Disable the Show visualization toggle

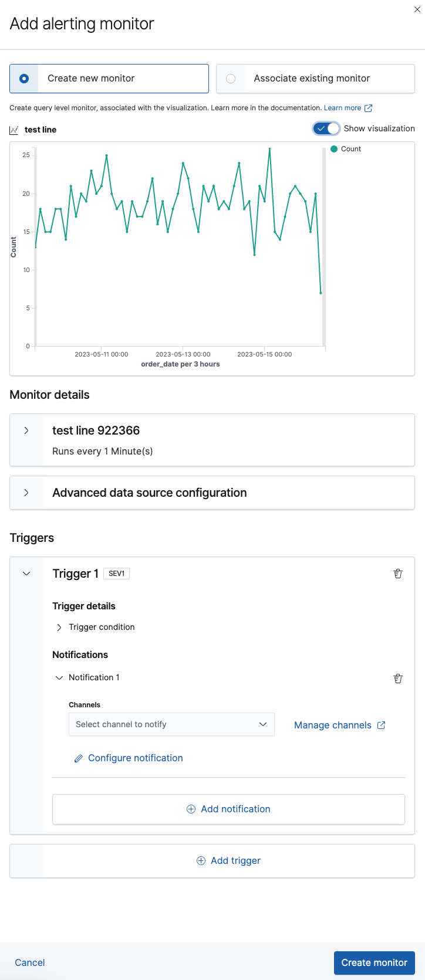(326, 128)
